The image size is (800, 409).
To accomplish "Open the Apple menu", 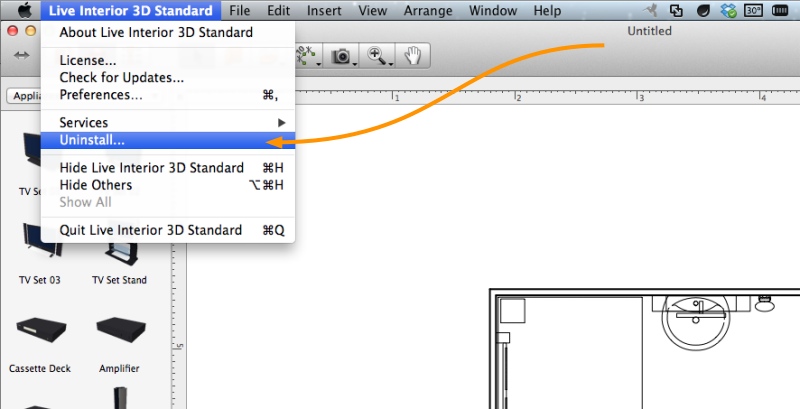I will tap(24, 10).
